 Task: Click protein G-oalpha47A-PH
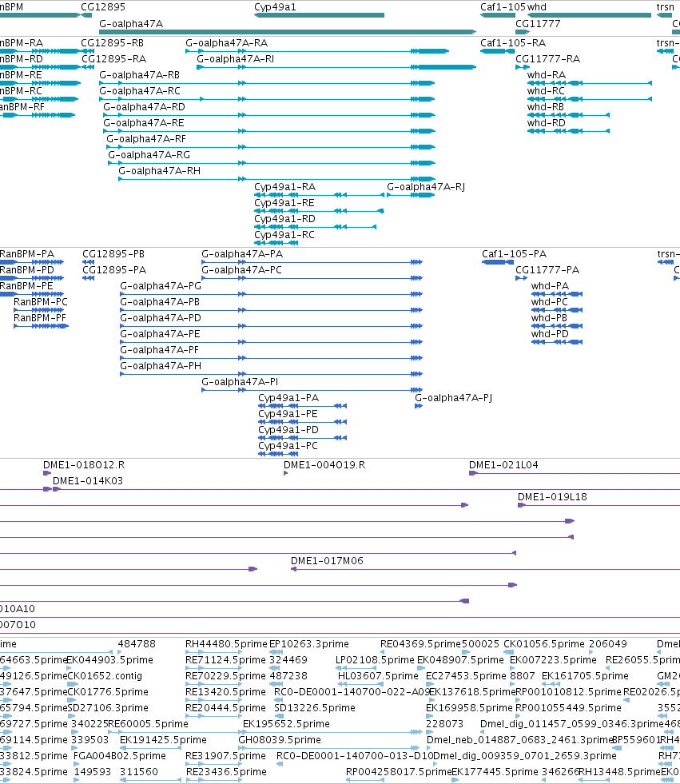point(161,366)
